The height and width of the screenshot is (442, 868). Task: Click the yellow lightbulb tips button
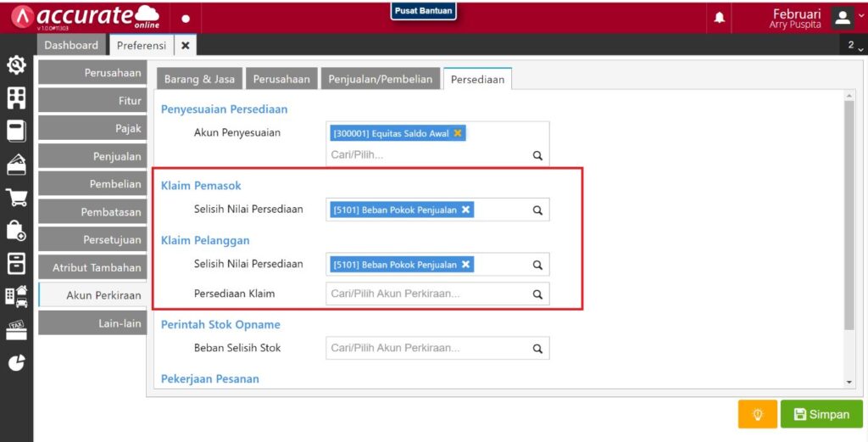click(x=757, y=414)
